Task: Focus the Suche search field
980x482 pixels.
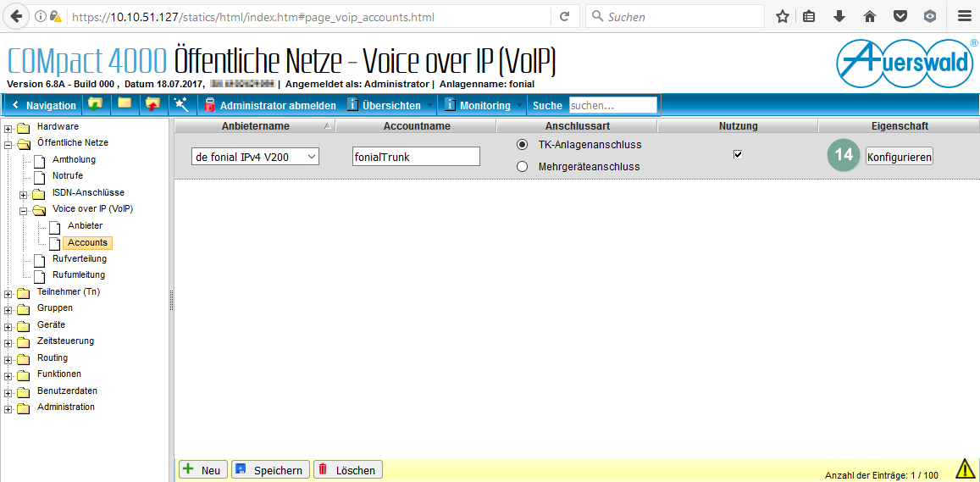Action: [x=612, y=106]
